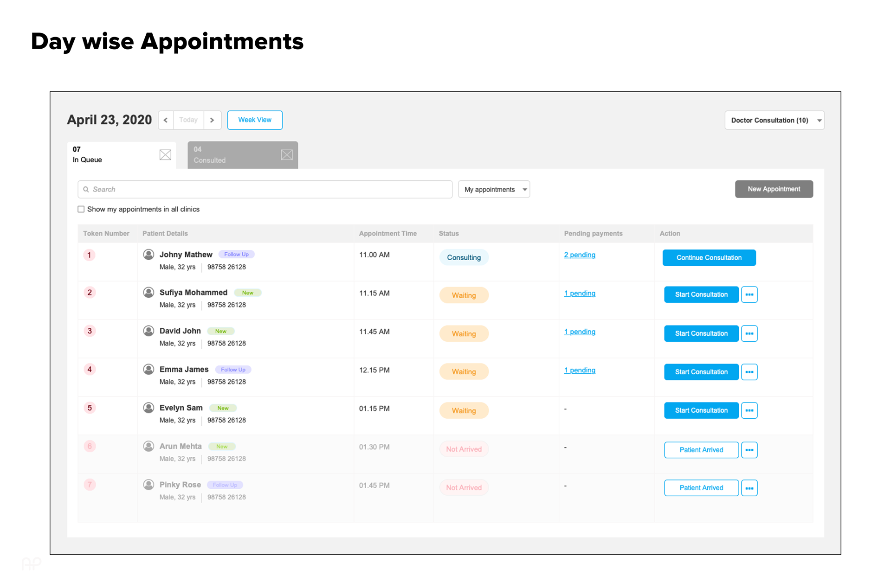Image resolution: width=891 pixels, height=588 pixels.
Task: Mark Arun Mehta as Patient Arrived
Action: (x=701, y=450)
